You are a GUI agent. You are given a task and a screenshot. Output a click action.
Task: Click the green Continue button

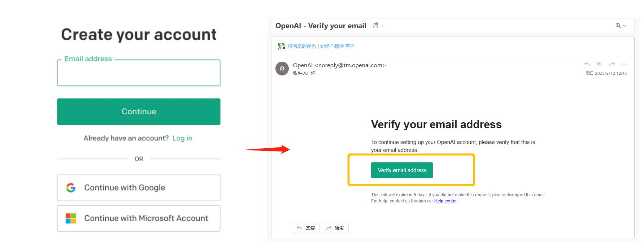[139, 112]
